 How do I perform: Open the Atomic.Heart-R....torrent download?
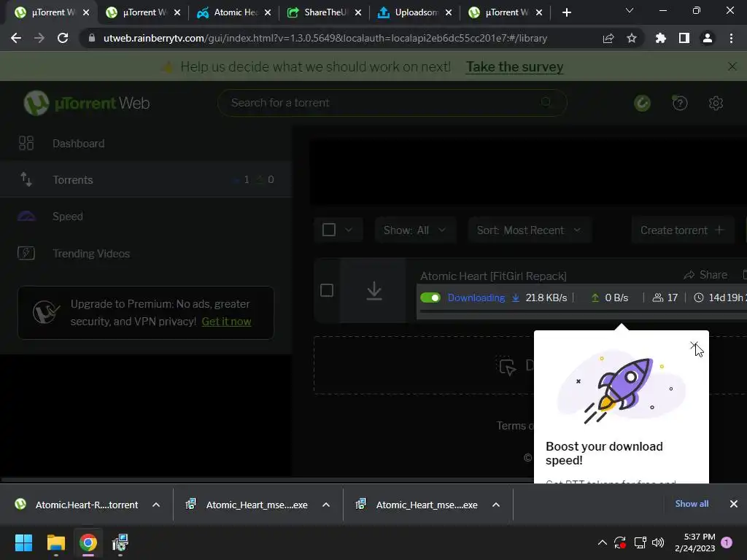click(77, 505)
